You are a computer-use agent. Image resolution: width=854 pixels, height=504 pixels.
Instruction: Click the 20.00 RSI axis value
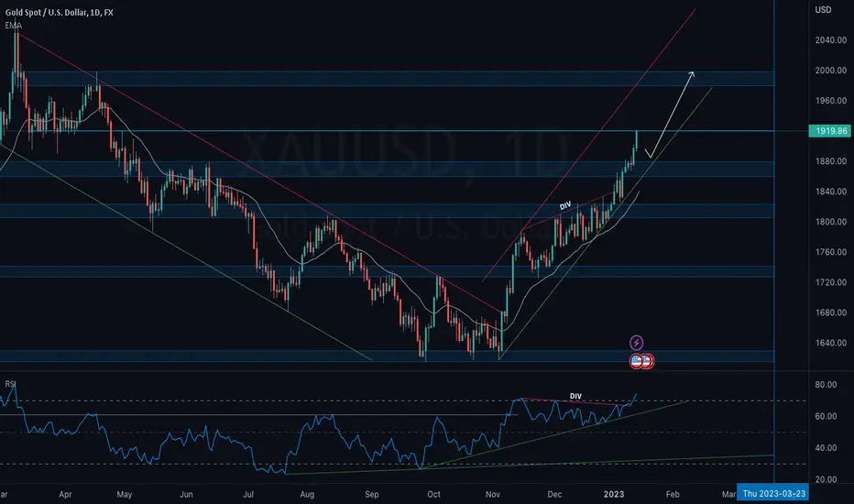[x=826, y=479]
